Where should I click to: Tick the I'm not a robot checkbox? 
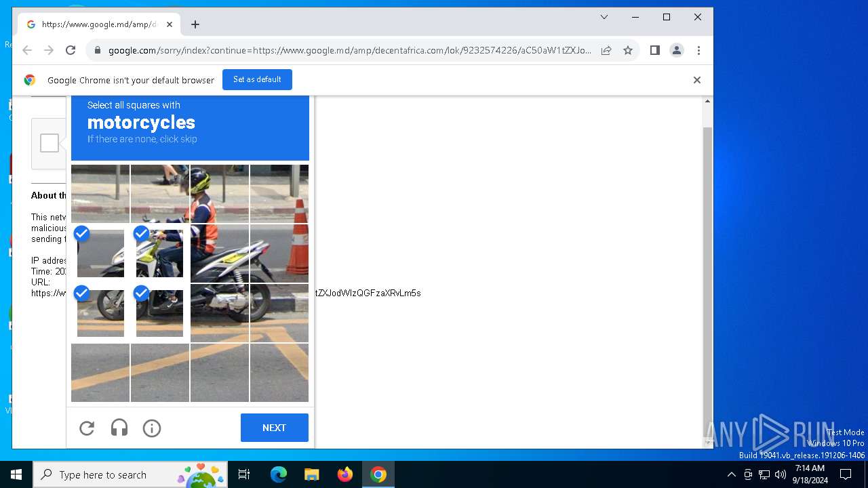[50, 143]
